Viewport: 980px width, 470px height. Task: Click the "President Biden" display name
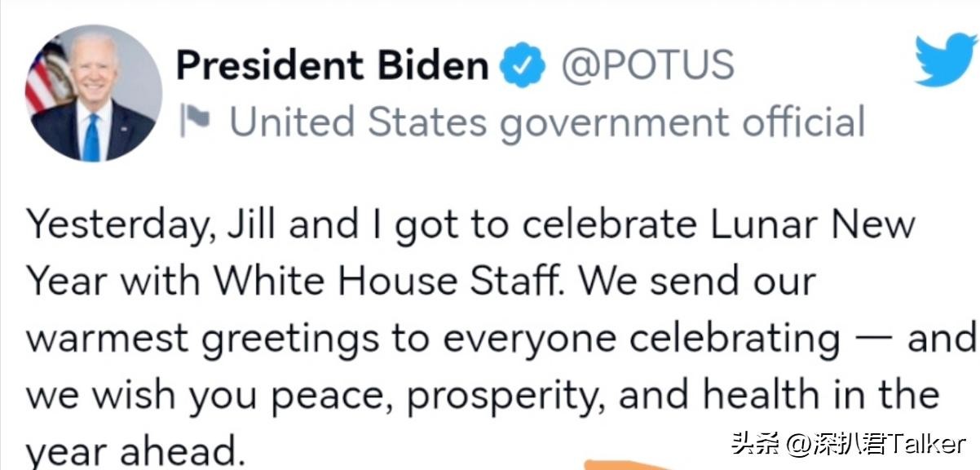tap(333, 65)
